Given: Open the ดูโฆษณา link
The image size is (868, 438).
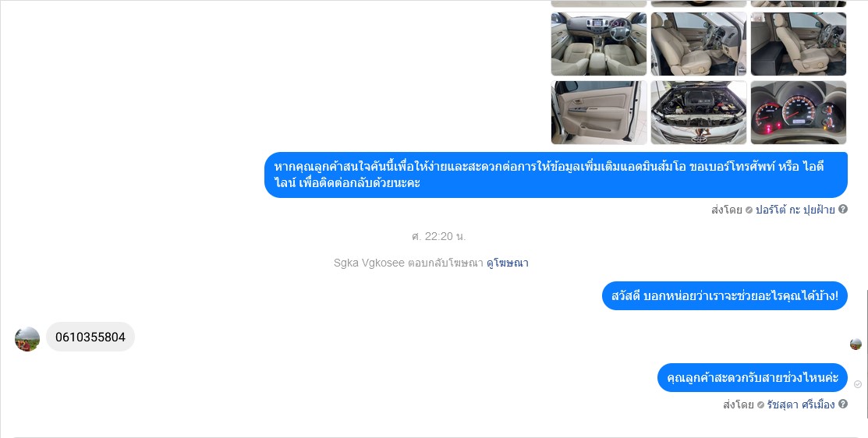Looking at the screenshot, I should (x=507, y=263).
